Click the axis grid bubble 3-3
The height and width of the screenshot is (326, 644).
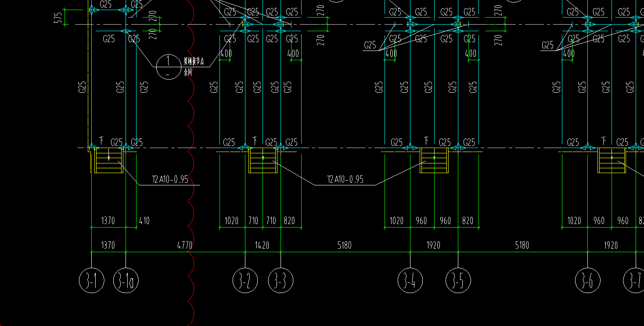pyautogui.click(x=281, y=280)
